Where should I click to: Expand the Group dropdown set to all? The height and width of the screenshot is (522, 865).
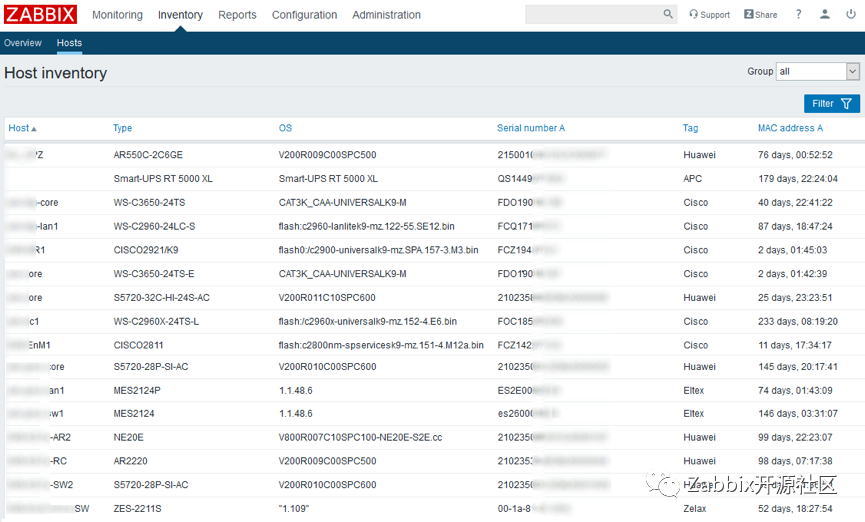(x=818, y=71)
